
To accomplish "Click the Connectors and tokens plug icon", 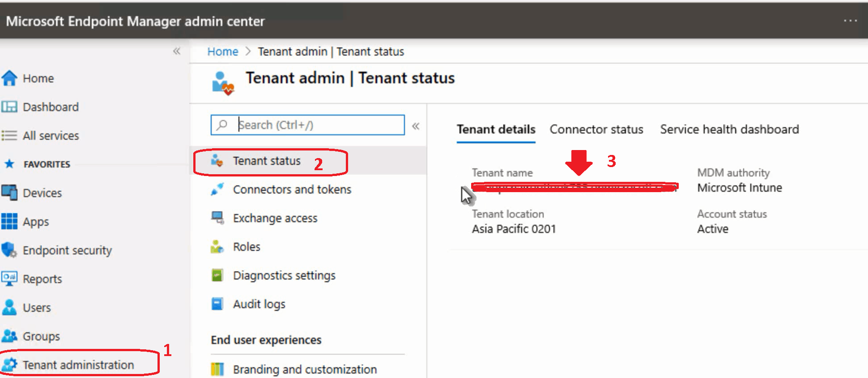I will 217,189.
